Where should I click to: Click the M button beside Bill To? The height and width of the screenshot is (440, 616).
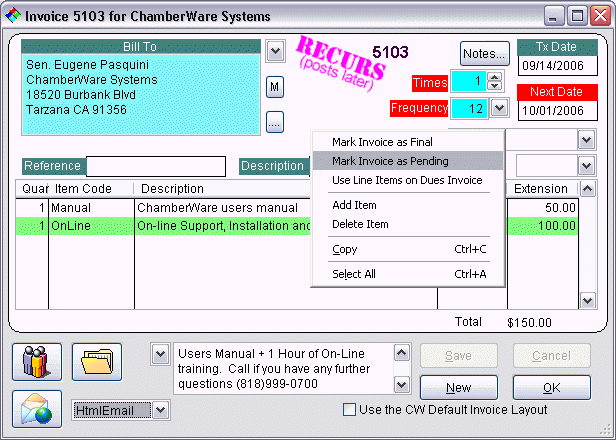(275, 87)
